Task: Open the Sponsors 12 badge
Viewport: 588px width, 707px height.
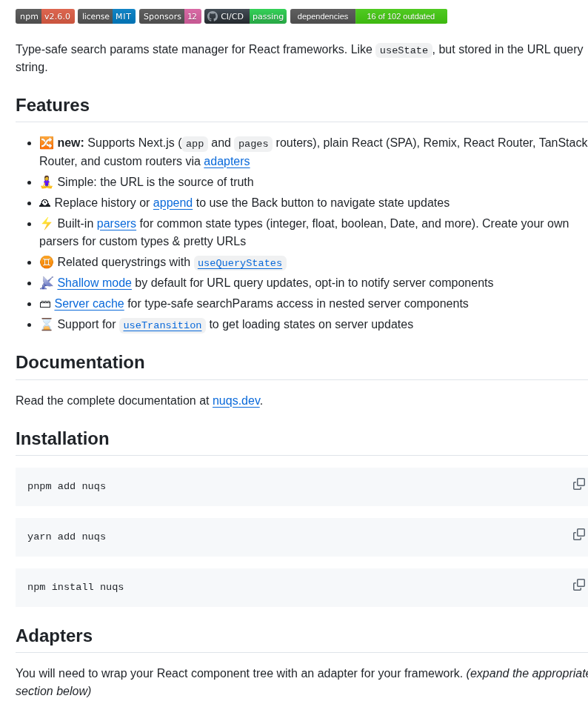Action: 170,16
